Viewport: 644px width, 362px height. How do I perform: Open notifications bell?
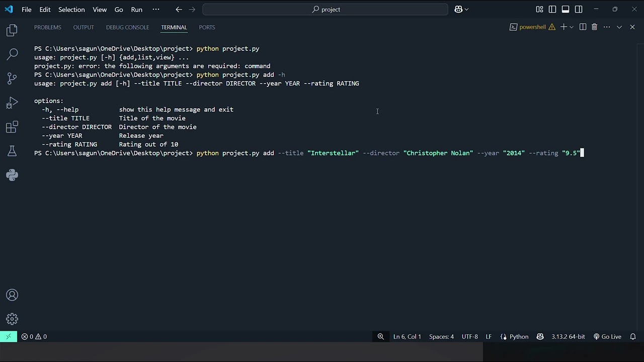click(x=633, y=336)
